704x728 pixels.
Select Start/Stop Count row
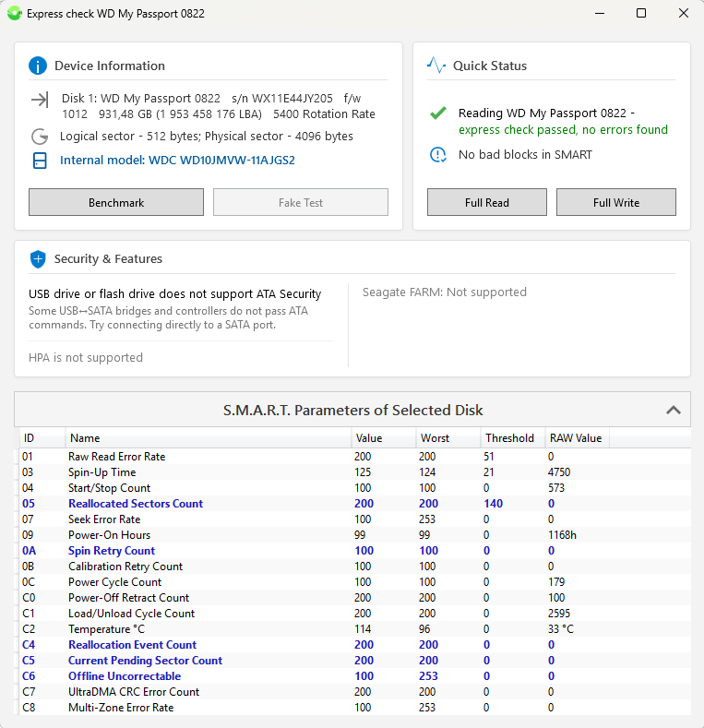[355, 488]
